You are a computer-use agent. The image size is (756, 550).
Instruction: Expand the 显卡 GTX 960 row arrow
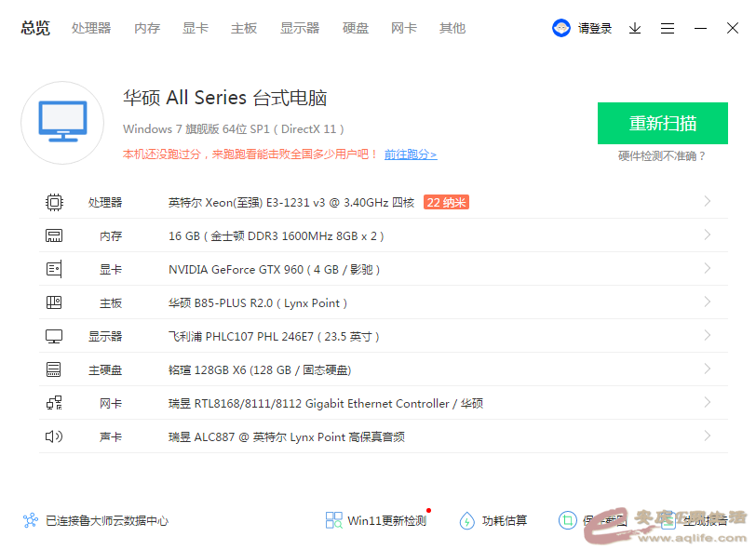click(708, 268)
